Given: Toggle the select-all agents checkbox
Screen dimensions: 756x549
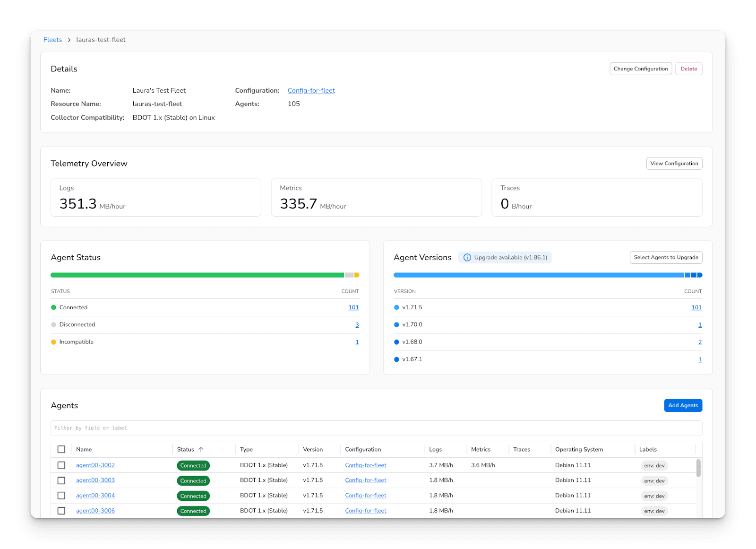Looking at the screenshot, I should [x=61, y=450].
